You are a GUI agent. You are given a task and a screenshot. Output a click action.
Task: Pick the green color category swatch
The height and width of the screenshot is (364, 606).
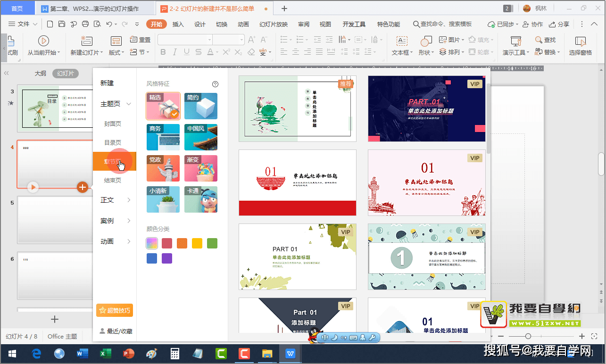(x=212, y=243)
